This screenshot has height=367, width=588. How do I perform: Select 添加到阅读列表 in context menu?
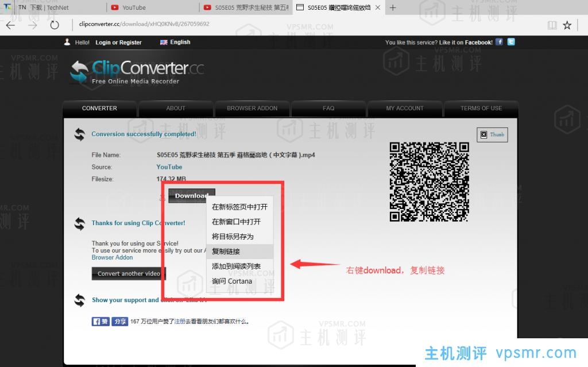(x=239, y=266)
